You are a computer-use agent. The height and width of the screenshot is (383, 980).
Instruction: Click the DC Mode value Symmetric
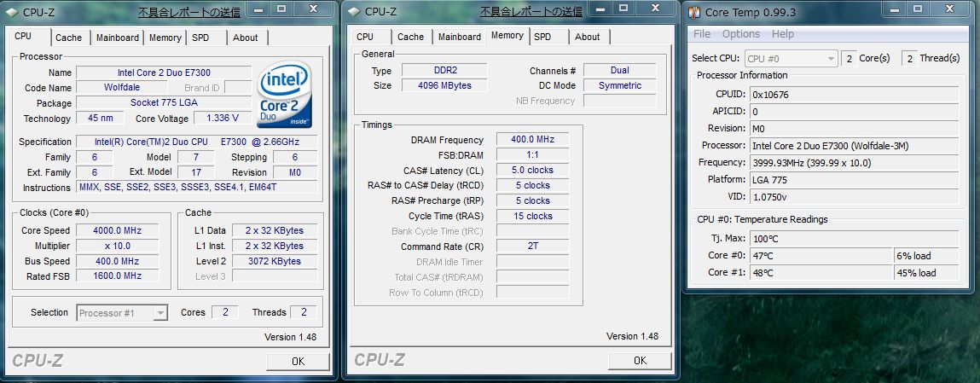tap(620, 85)
